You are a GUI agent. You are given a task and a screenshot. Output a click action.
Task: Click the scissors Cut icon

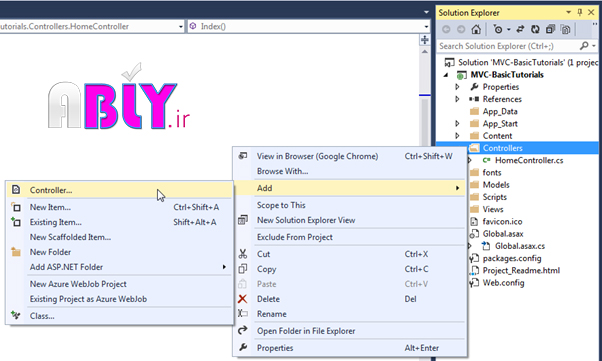243,254
